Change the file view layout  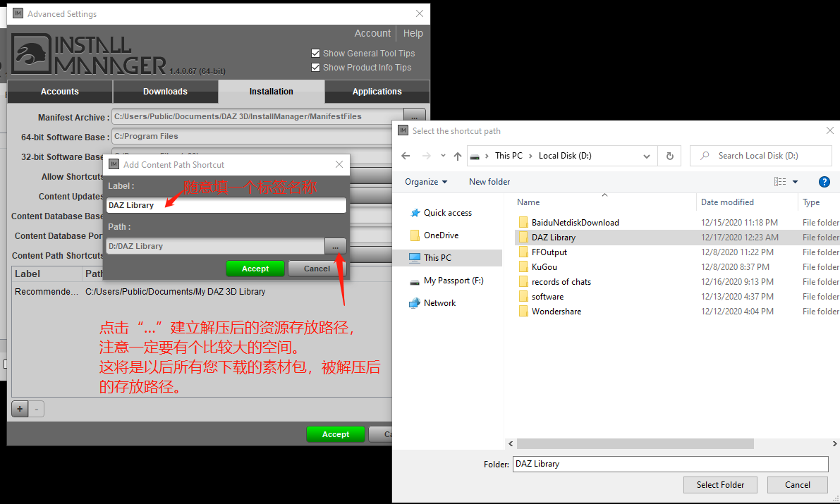(x=780, y=182)
